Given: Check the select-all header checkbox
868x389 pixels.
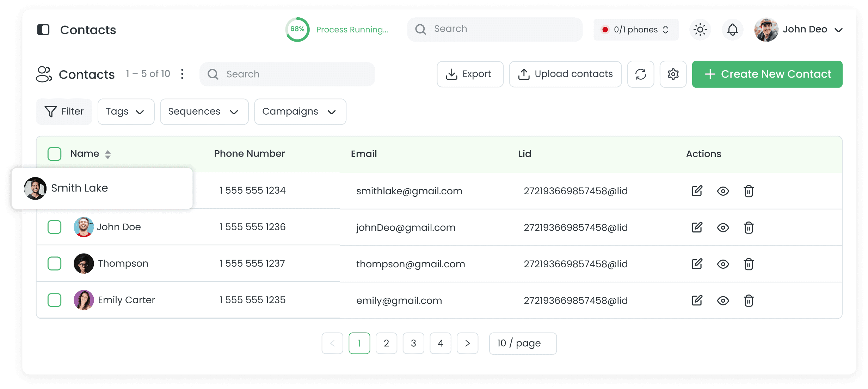Looking at the screenshot, I should coord(54,154).
